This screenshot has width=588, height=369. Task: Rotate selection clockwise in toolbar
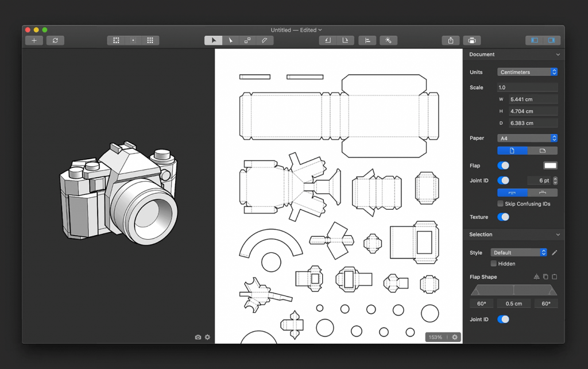coord(345,41)
